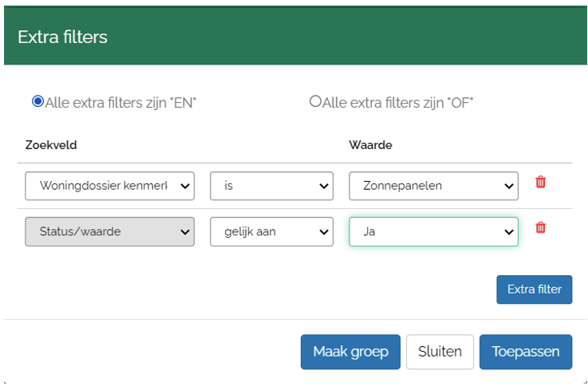Image resolution: width=588 pixels, height=386 pixels.
Task: Click the 'Alle extra filters zijn "OF"' label text
Action: click(398, 102)
